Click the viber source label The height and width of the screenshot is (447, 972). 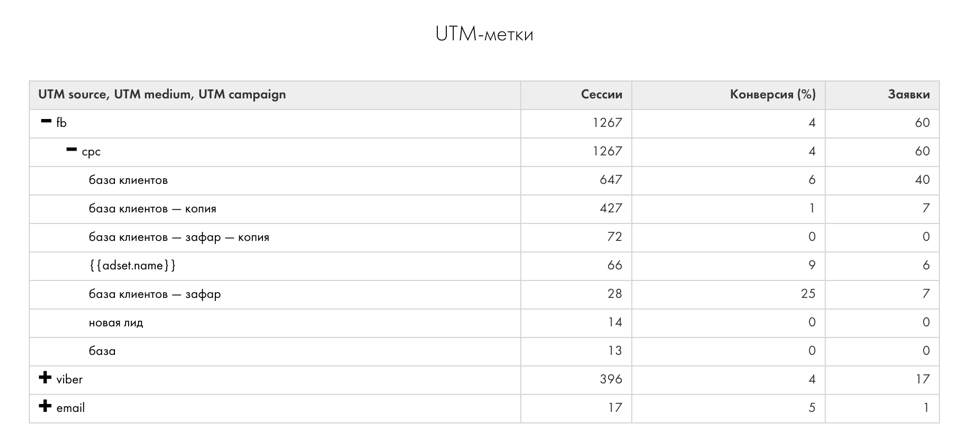(69, 380)
